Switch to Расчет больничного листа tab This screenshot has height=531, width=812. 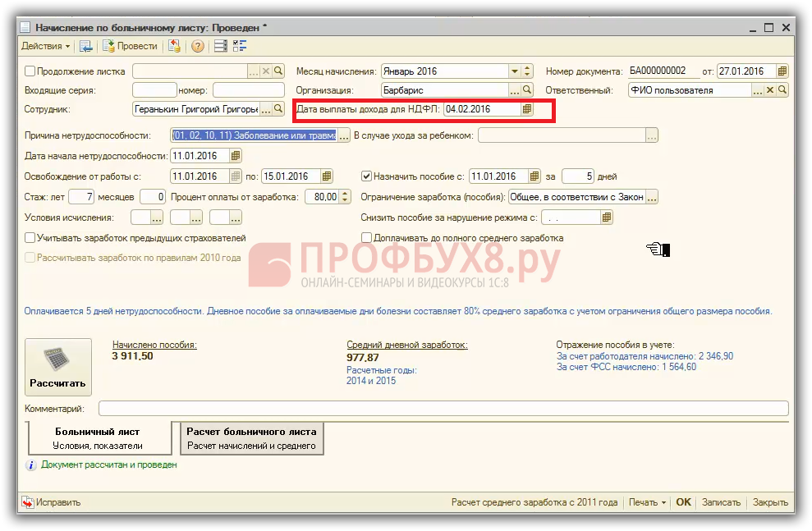251,438
